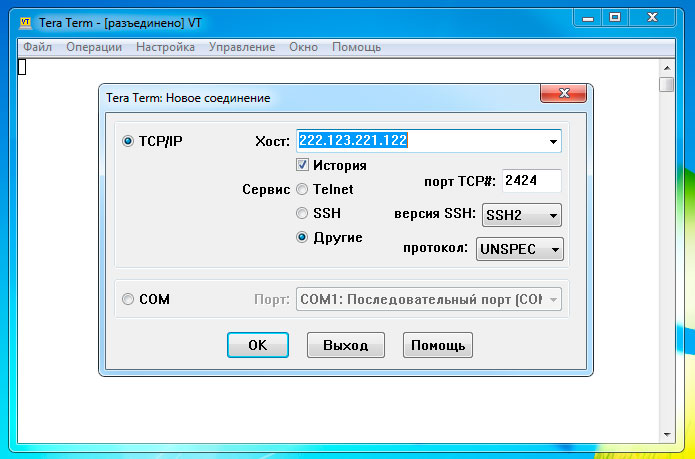695x459 pixels.
Task: Open the Файл menu
Action: click(37, 47)
